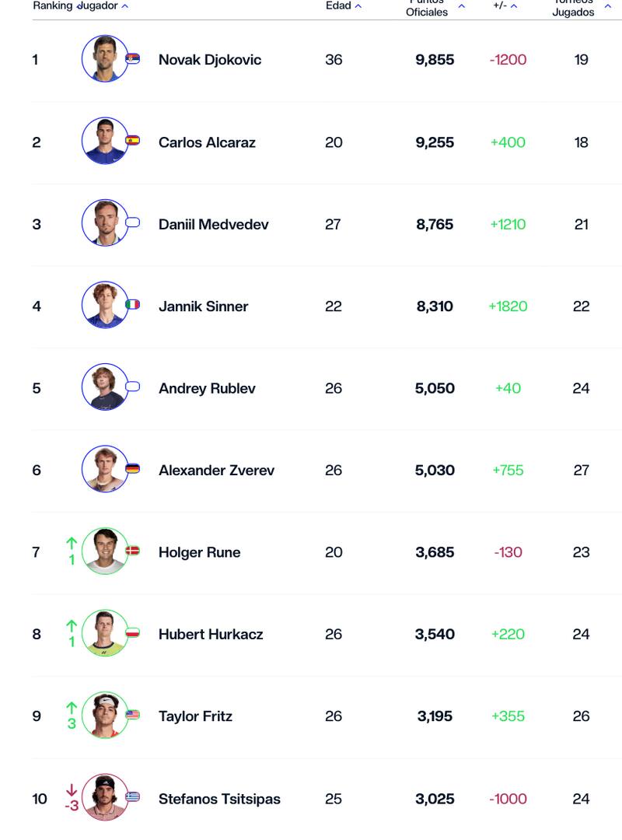Screen dimensions: 622x840
Task: Click Carlos Alcaraz's profile photo
Action: [x=104, y=140]
